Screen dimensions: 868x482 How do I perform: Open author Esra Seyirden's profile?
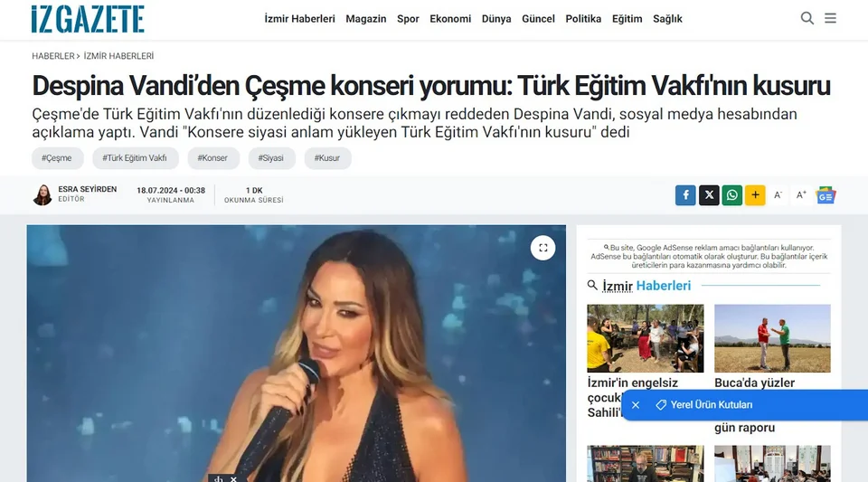[87, 189]
